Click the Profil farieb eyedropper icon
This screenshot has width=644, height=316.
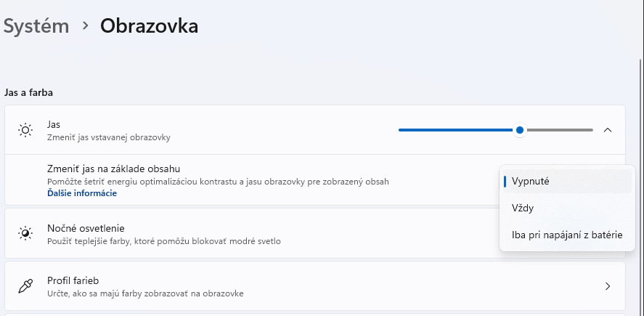(x=25, y=286)
